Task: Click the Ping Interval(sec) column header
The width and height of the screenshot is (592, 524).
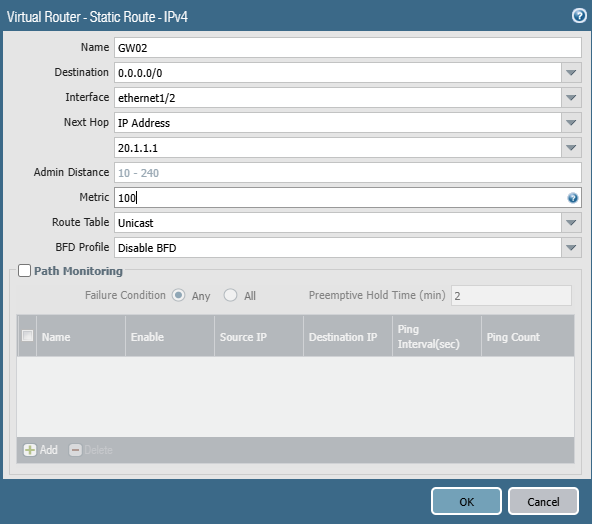Action: pyautogui.click(x=437, y=336)
